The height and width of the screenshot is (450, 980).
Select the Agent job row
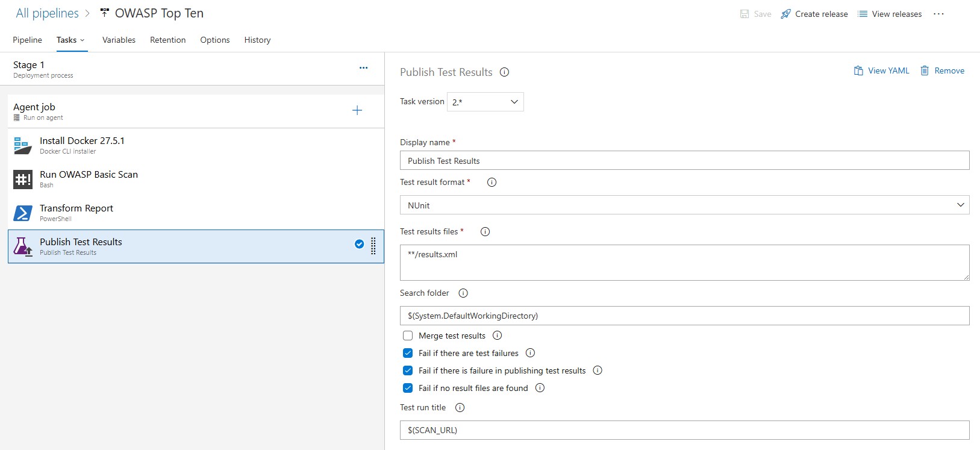click(196, 111)
